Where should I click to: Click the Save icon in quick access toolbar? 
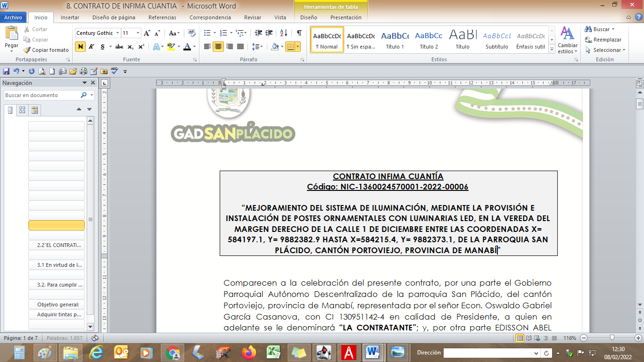pos(6,71)
